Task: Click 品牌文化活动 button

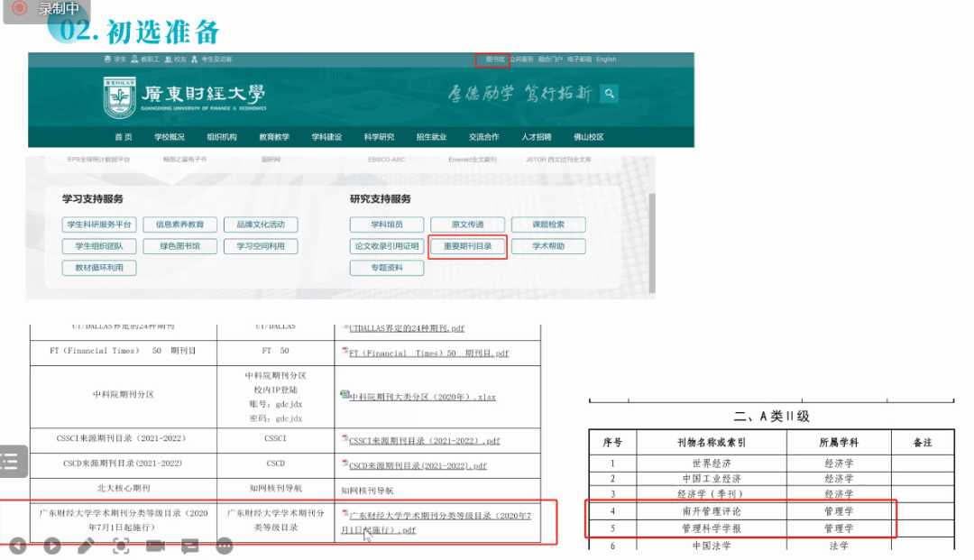Action: [261, 225]
